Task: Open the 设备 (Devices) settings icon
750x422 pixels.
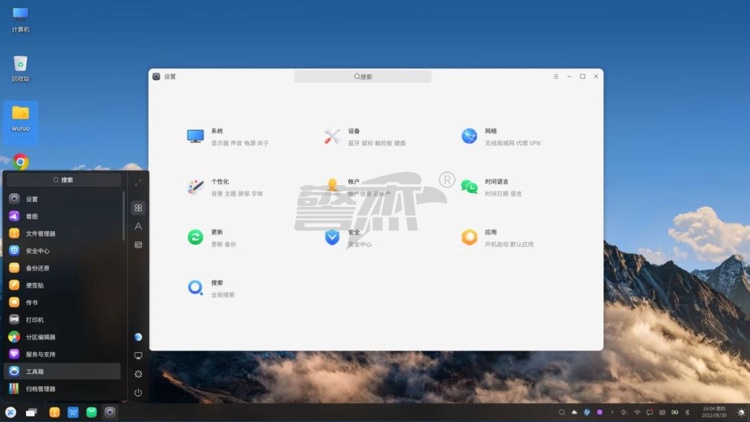Action: coord(332,136)
